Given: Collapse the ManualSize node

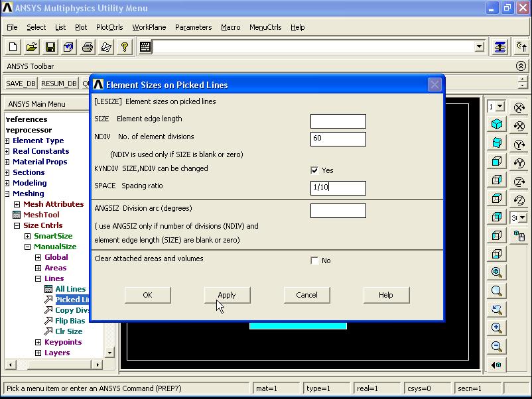Looking at the screenshot, I should tap(27, 247).
